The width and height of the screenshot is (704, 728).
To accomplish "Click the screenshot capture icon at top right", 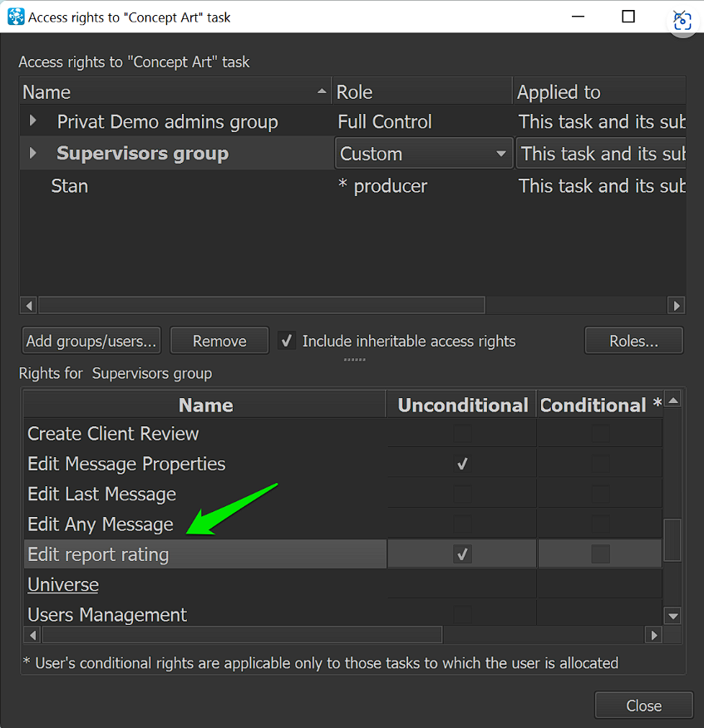I will 682,21.
